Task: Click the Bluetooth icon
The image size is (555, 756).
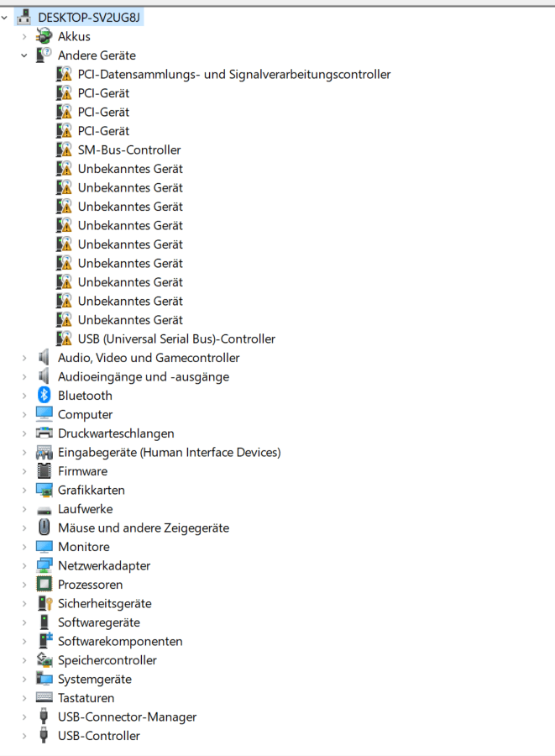Action: coord(44,396)
